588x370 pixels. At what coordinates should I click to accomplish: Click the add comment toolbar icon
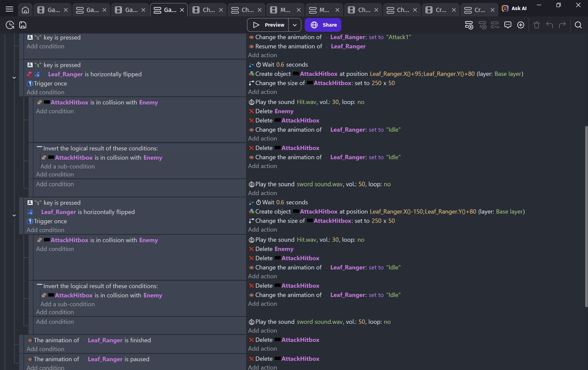tap(508, 25)
